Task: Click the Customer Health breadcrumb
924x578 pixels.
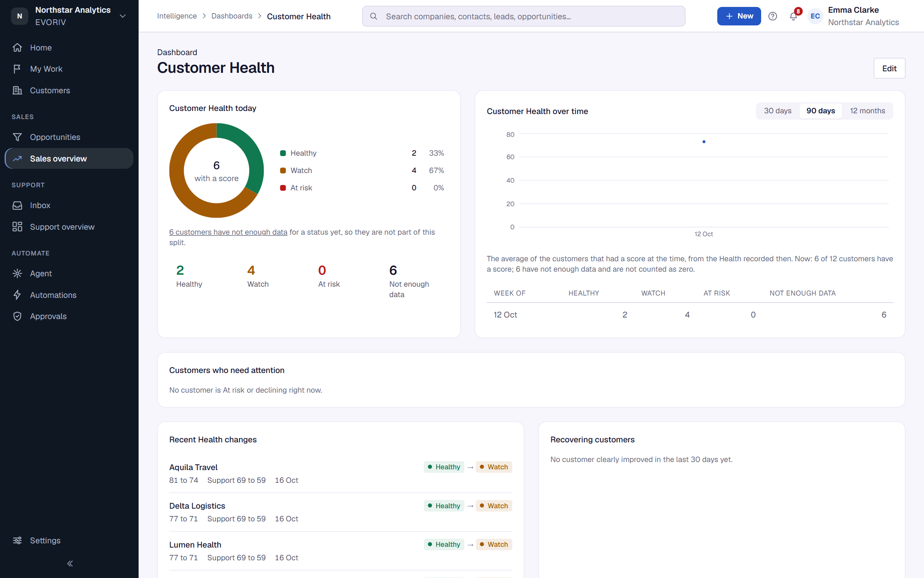Action: pyautogui.click(x=299, y=17)
